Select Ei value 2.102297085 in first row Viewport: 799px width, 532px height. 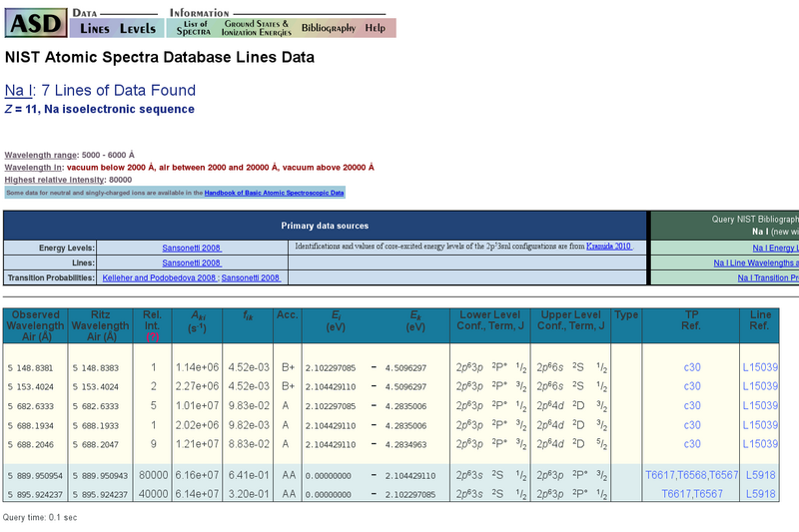pos(331,368)
